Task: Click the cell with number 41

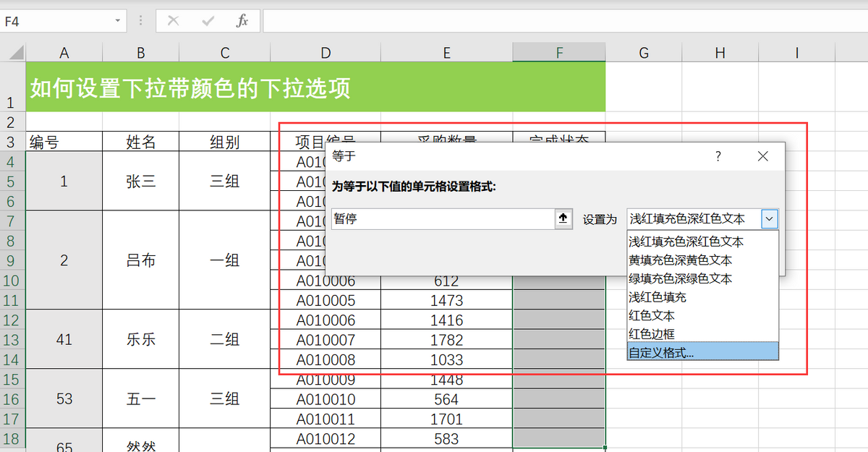Action: coord(64,339)
